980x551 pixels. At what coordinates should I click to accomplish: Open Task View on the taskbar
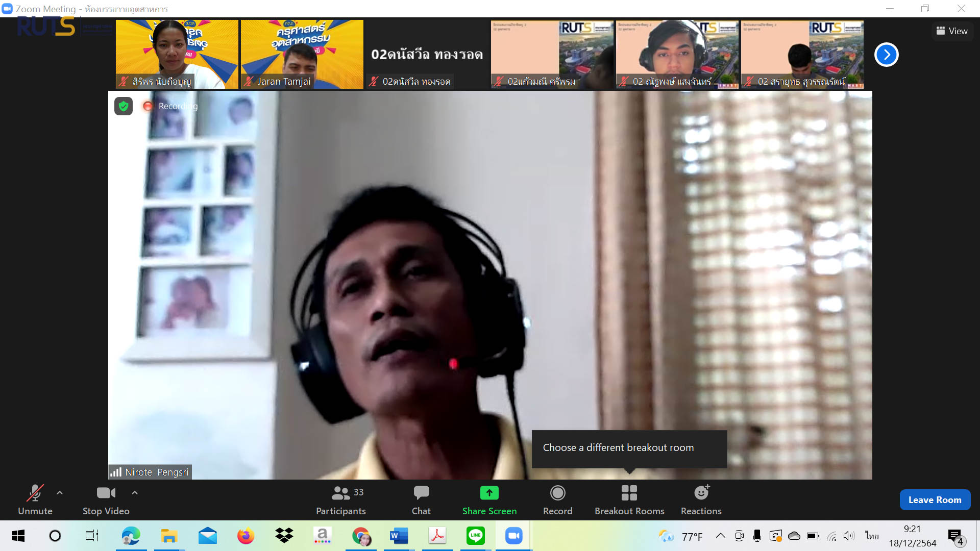tap(92, 536)
